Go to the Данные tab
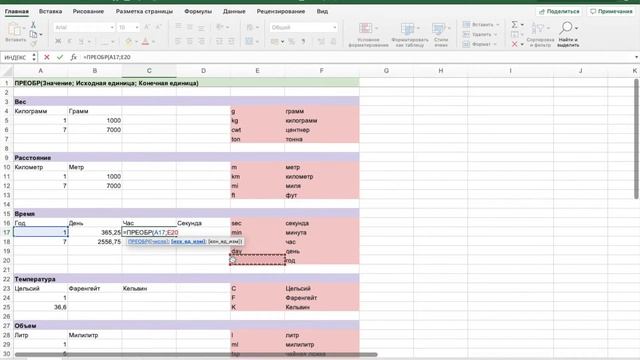This screenshot has height=360, width=640. (234, 11)
